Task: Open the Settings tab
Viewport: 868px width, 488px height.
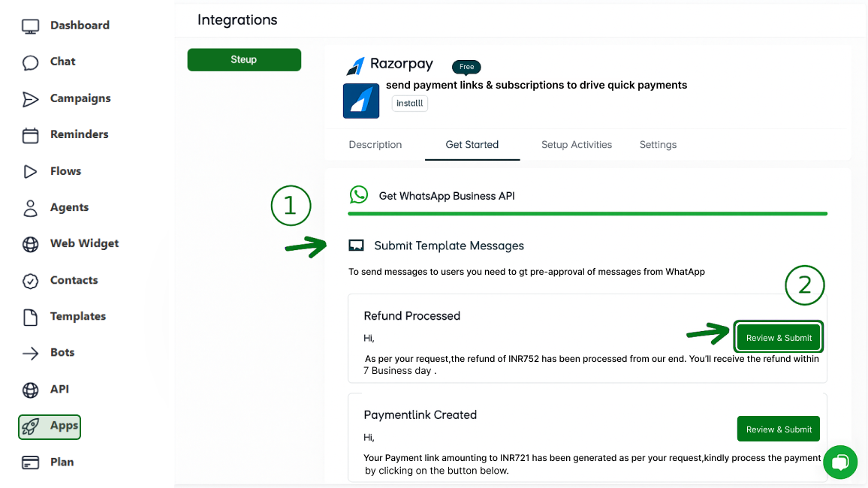Action: pos(658,145)
